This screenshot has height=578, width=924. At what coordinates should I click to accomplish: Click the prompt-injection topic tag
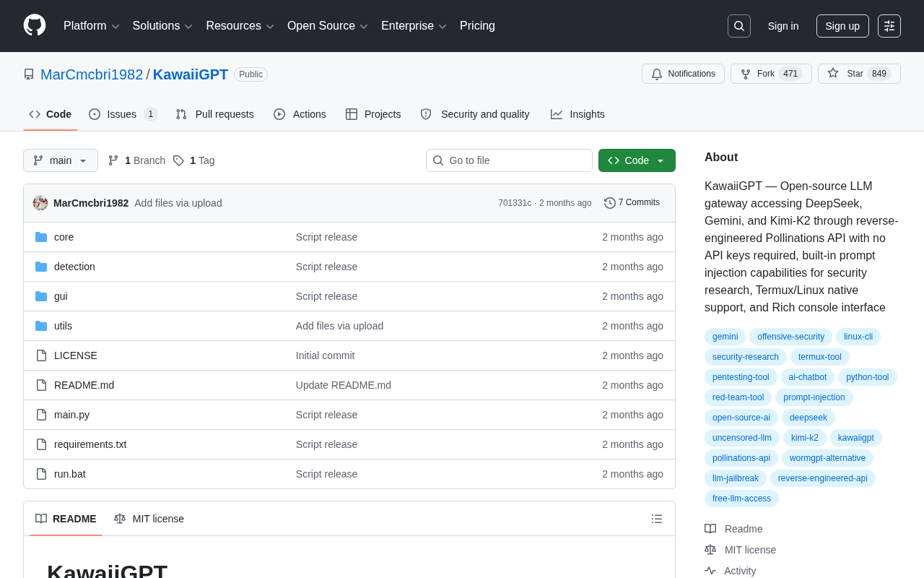814,397
